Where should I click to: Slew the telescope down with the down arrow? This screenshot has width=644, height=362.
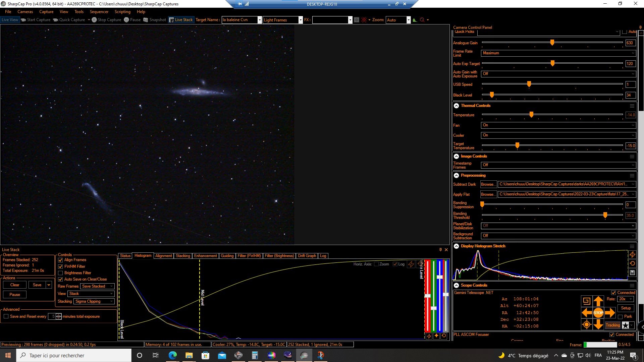(598, 324)
